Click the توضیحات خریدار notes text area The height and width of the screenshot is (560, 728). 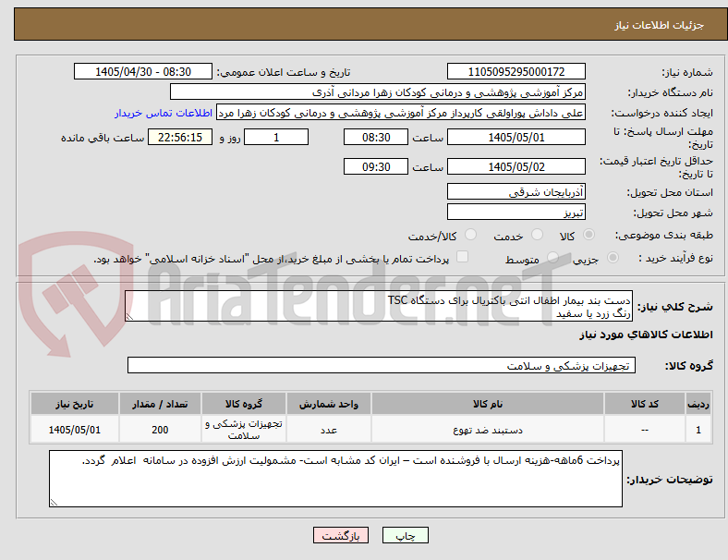coord(335,479)
